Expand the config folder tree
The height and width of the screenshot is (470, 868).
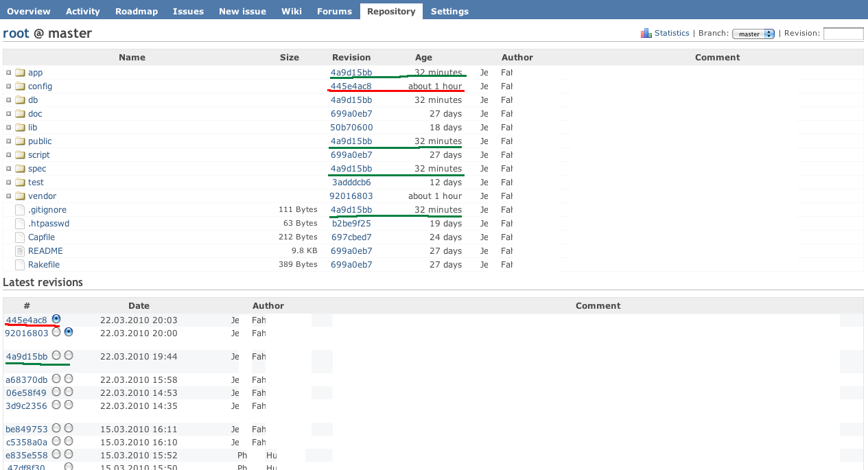coord(9,86)
